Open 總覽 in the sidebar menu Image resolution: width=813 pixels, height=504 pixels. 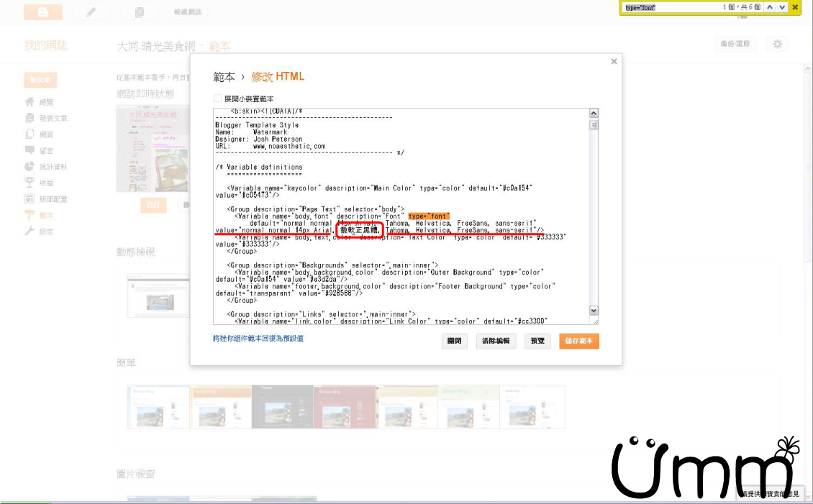click(x=46, y=102)
